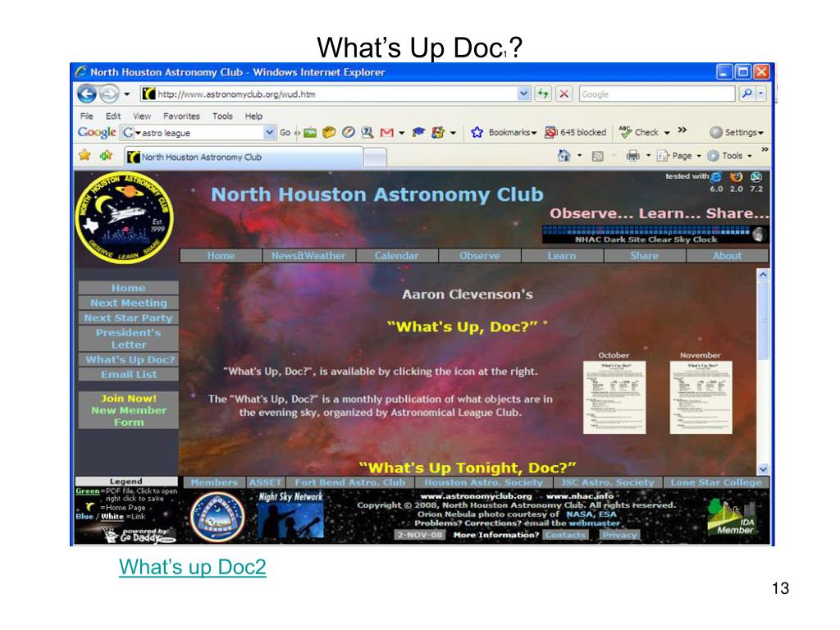
Task: Click the Home page house icon
Action: click(x=564, y=155)
